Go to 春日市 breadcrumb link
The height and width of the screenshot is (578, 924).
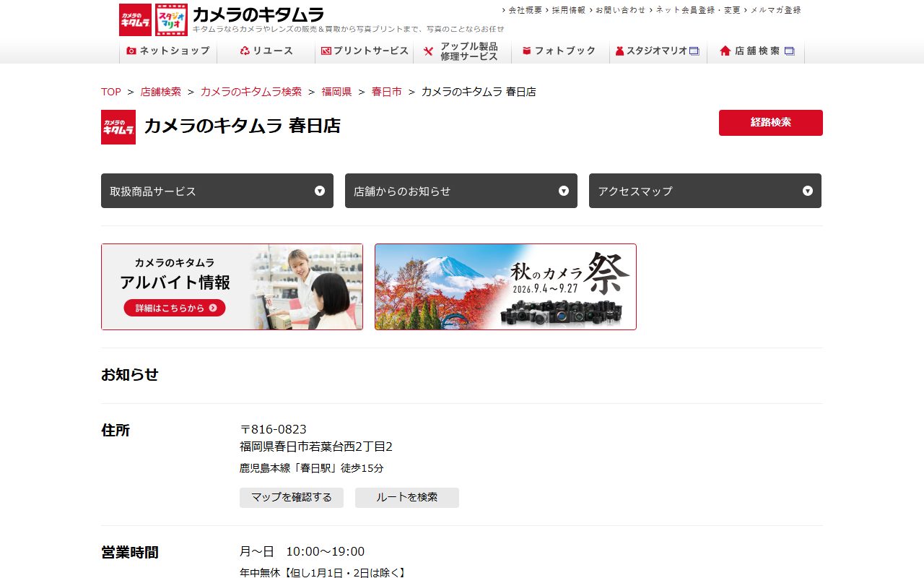click(387, 92)
